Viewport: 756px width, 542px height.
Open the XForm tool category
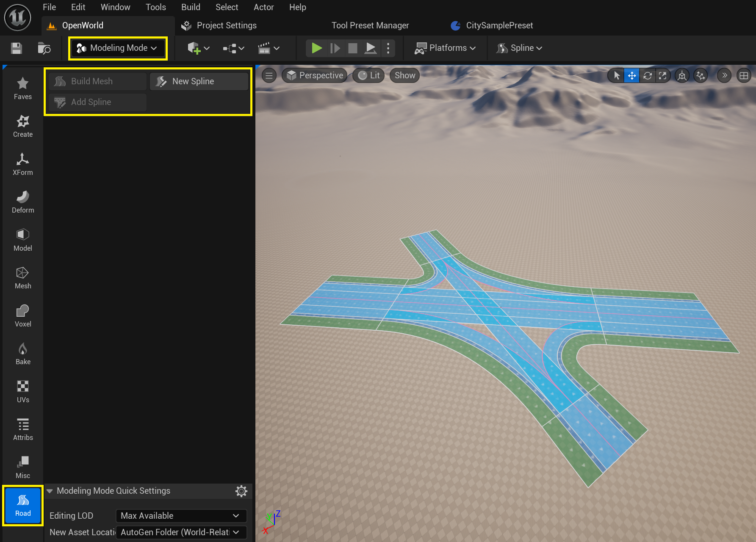pyautogui.click(x=23, y=164)
